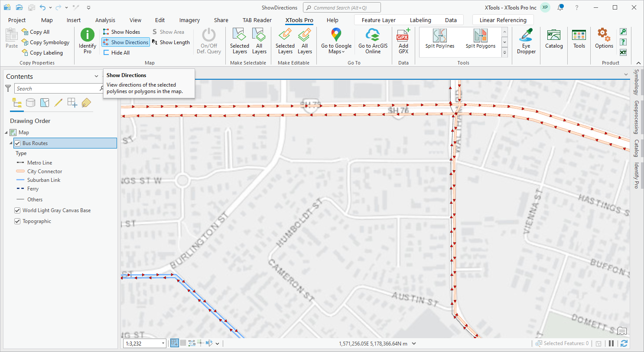The image size is (644, 352).
Task: Open the Imagery menu tab
Action: click(x=189, y=19)
